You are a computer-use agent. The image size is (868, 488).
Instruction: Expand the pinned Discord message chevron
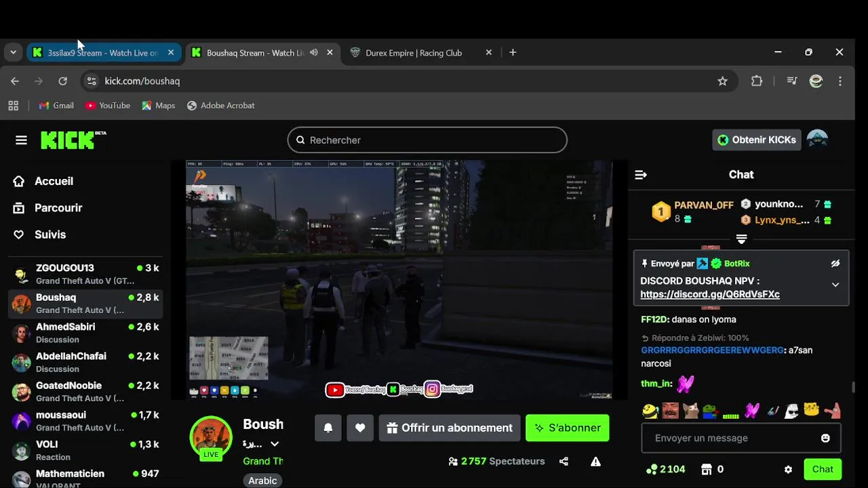point(835,285)
